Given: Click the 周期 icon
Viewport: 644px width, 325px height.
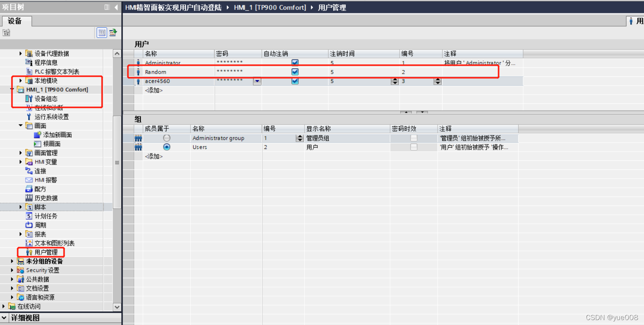Looking at the screenshot, I should pyautogui.click(x=29, y=225).
